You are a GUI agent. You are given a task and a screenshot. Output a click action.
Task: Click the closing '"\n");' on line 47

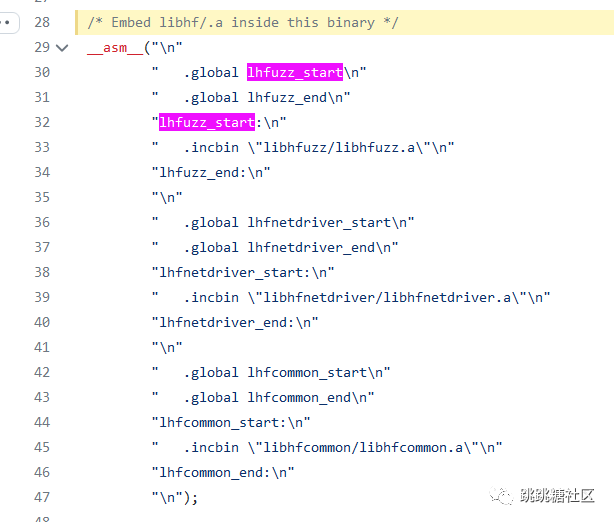click(175, 497)
